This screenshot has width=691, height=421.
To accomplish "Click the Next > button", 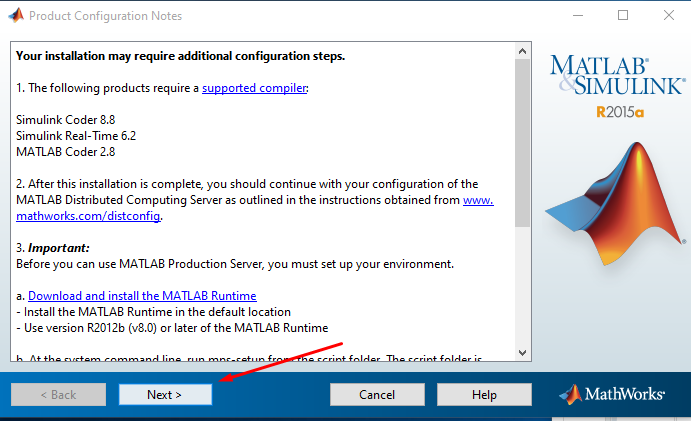I will coord(165,394).
